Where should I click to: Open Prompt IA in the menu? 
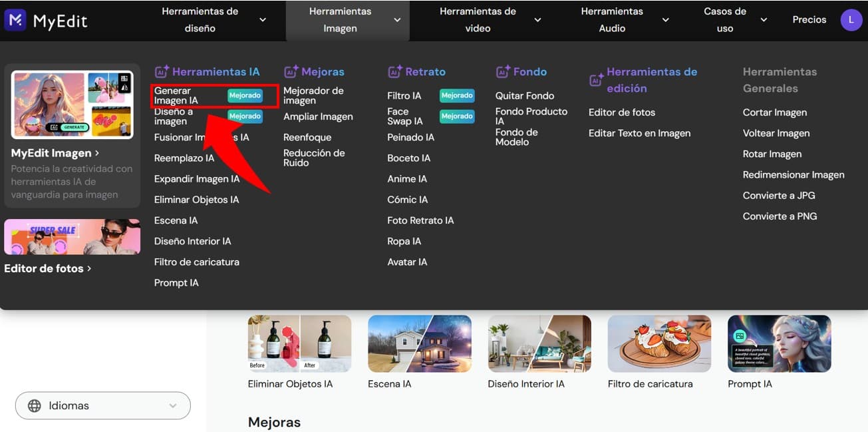point(176,283)
